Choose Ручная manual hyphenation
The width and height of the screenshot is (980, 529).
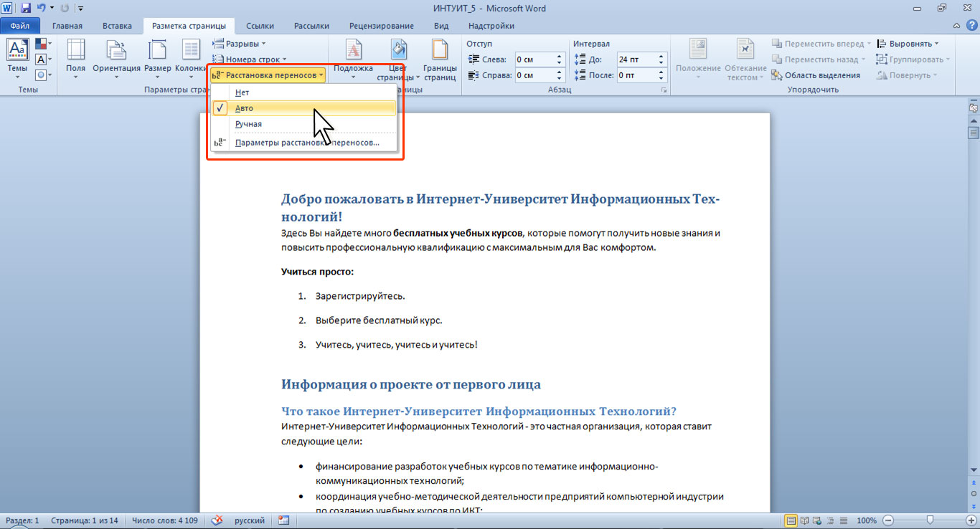[303, 124]
